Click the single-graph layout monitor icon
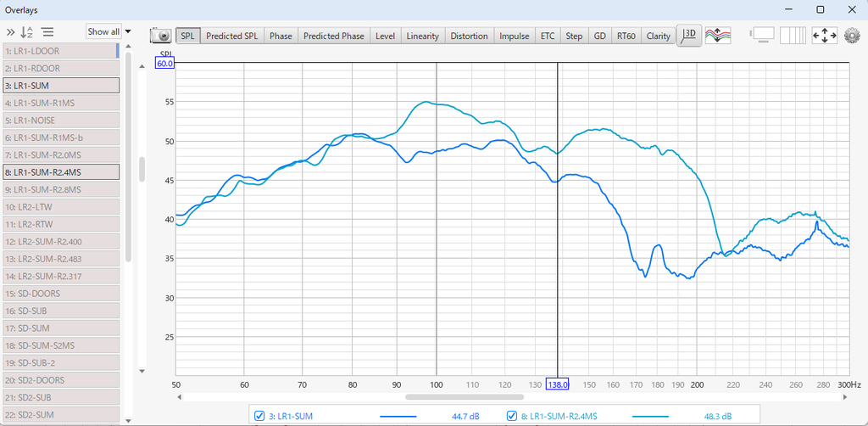 click(763, 36)
